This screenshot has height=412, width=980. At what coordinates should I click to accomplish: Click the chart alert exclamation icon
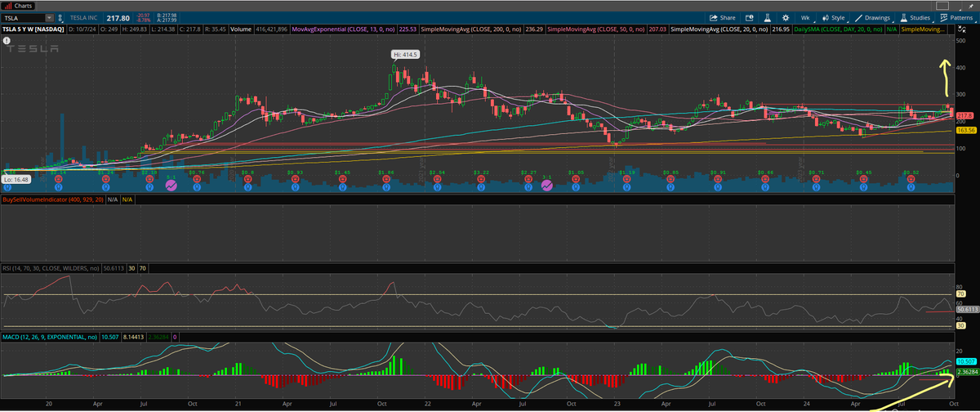[7, 39]
